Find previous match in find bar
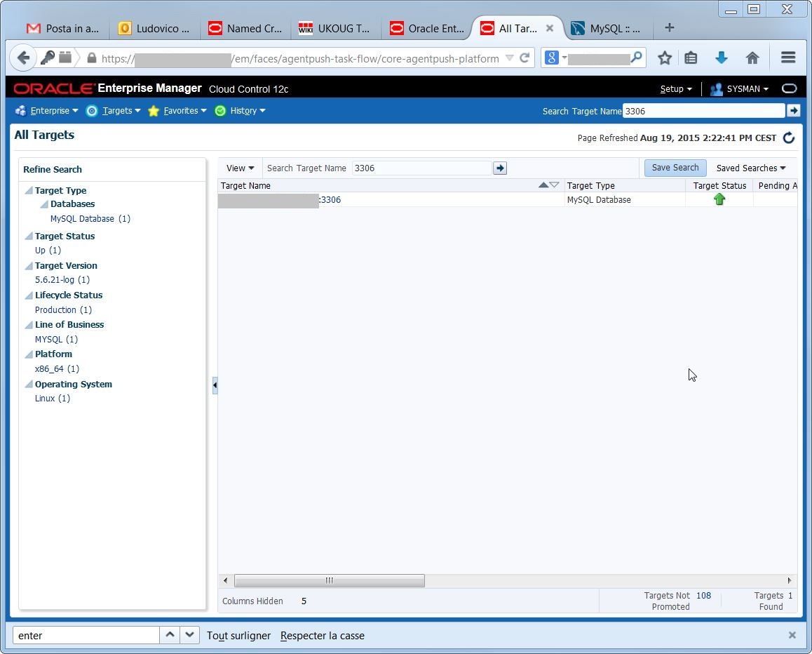The height and width of the screenshot is (654, 812). click(170, 635)
